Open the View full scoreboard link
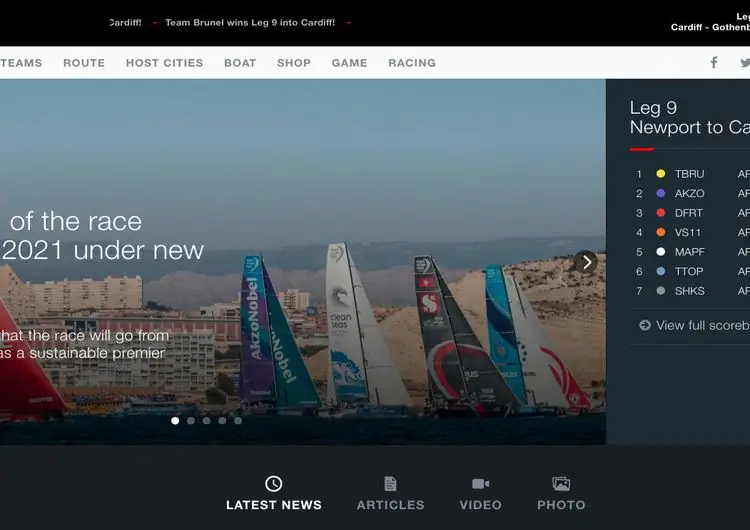750x530 pixels. tap(702, 325)
